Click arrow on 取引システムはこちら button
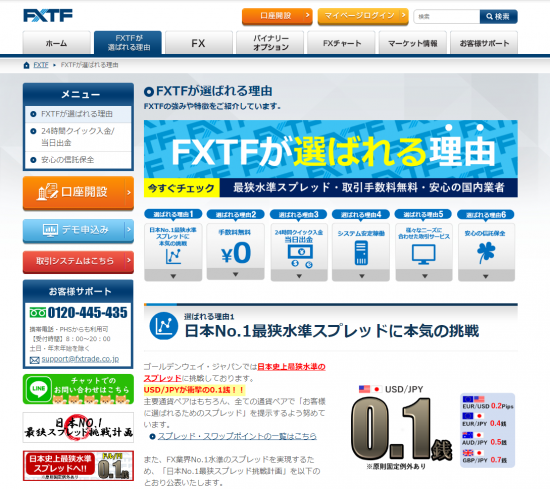Viewport: 550px width, 489px height. (x=129, y=261)
